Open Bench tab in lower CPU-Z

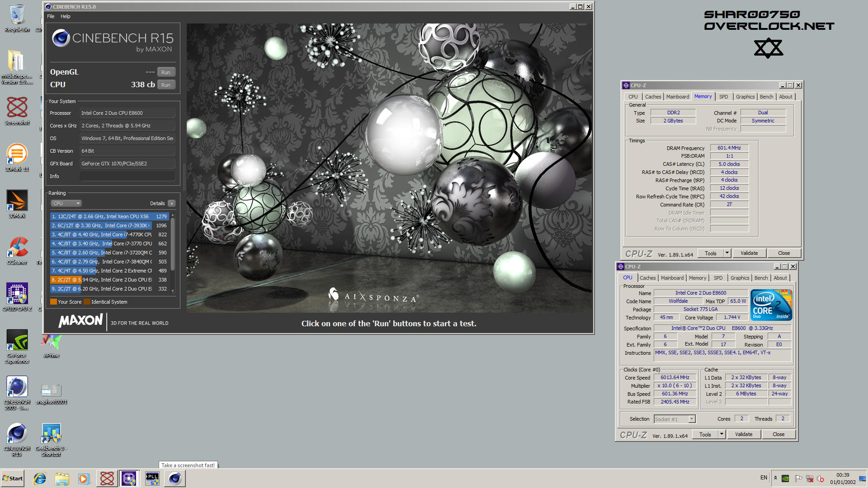pos(761,278)
